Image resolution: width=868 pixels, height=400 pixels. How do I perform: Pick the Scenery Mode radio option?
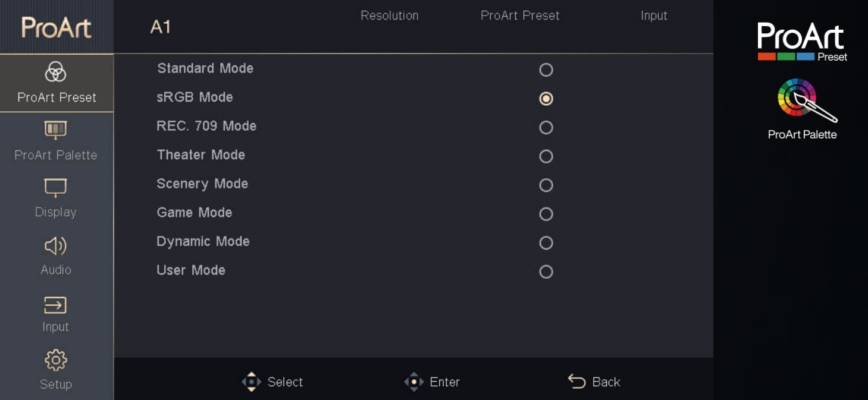[546, 185]
